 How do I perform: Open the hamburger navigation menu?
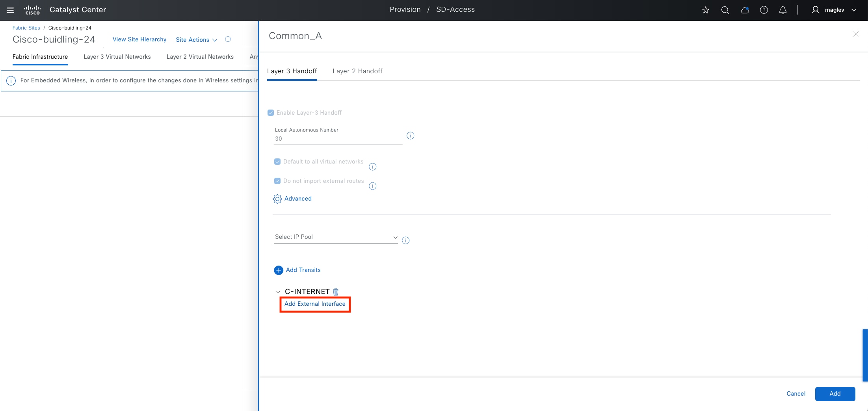click(10, 10)
